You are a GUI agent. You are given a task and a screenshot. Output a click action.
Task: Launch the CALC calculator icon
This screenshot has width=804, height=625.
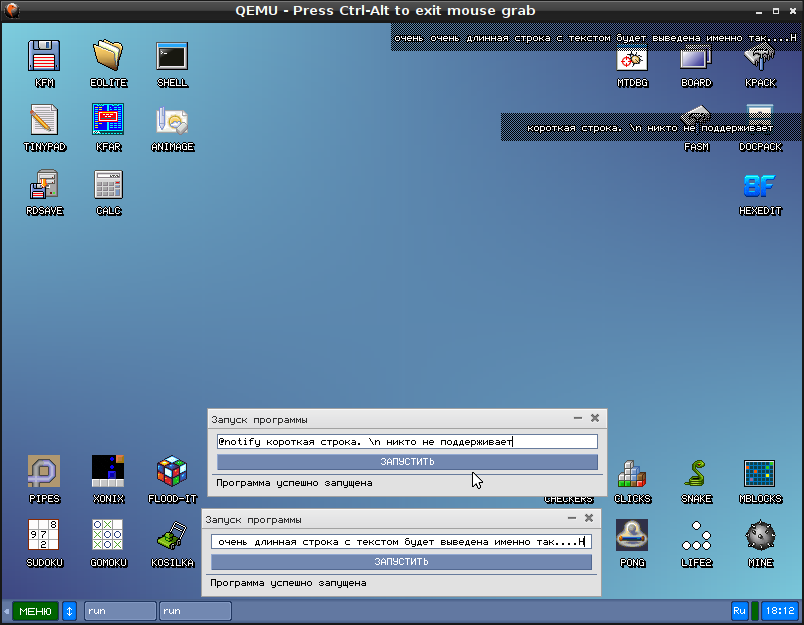click(x=108, y=186)
